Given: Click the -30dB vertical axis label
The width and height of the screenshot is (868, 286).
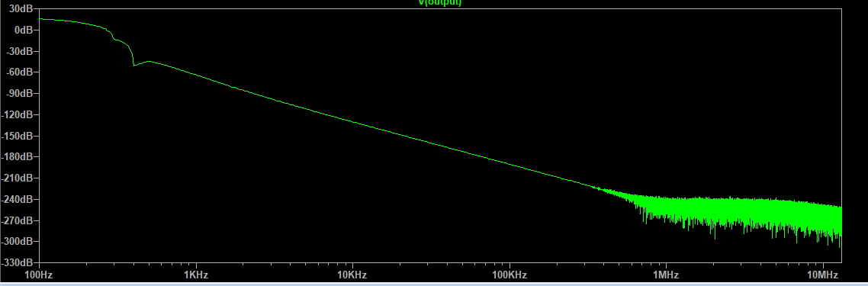Looking at the screenshot, I should click(x=19, y=51).
